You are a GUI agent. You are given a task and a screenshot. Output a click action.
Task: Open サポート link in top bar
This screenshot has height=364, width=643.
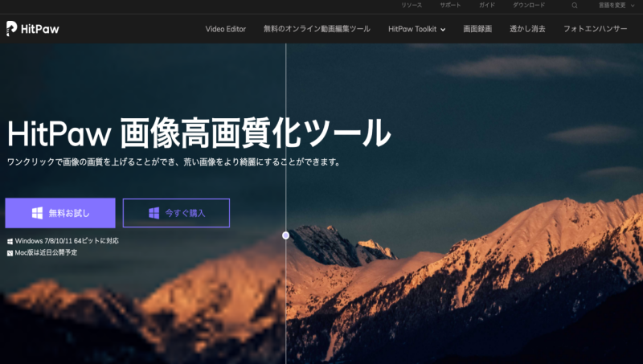click(450, 6)
